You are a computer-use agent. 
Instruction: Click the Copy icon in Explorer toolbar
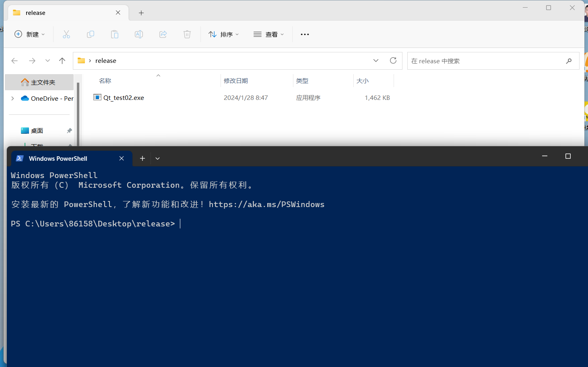pos(91,34)
